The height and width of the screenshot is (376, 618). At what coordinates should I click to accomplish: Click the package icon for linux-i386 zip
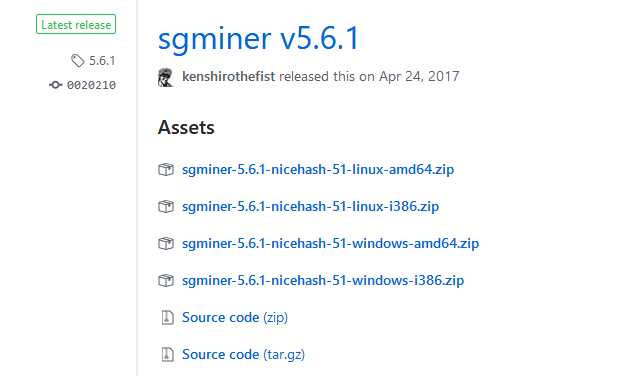click(x=166, y=207)
